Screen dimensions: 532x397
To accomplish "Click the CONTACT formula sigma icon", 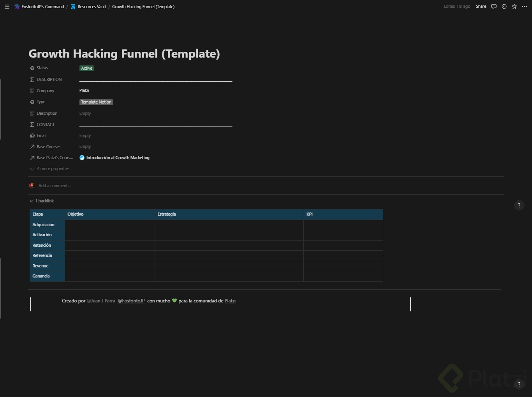I will click(x=32, y=125).
